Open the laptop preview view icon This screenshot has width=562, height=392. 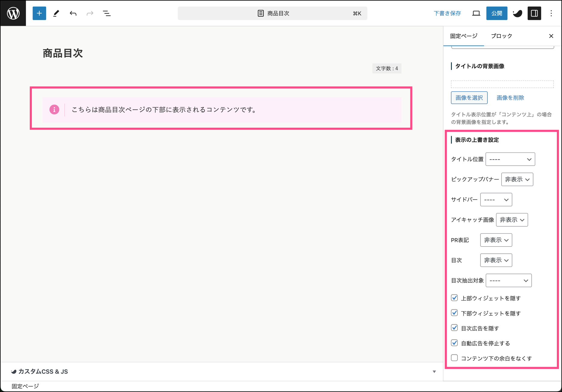click(x=476, y=13)
